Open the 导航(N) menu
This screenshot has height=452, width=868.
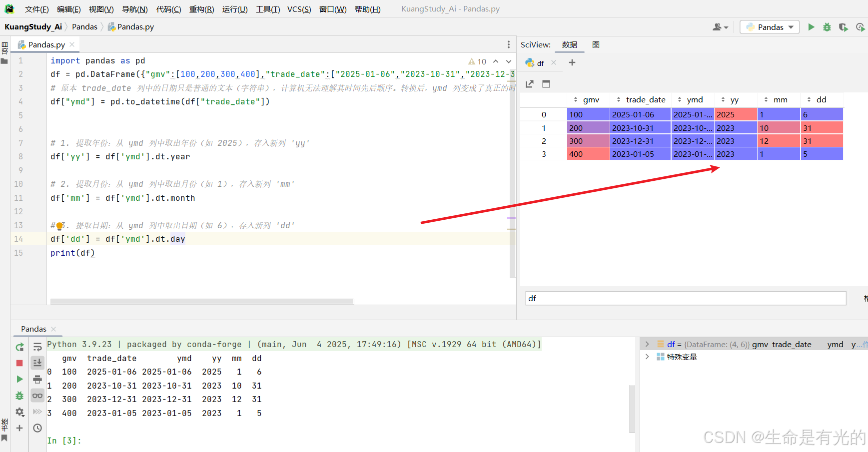pos(135,9)
